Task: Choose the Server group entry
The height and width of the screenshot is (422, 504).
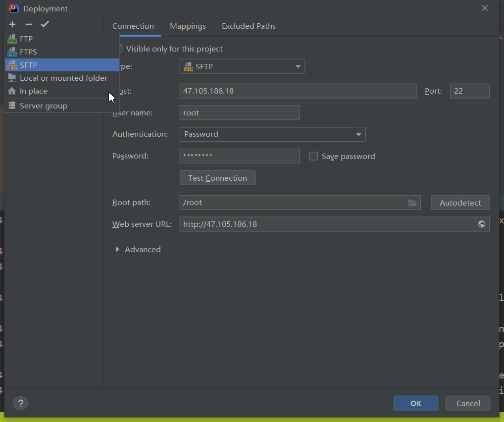Action: point(62,106)
